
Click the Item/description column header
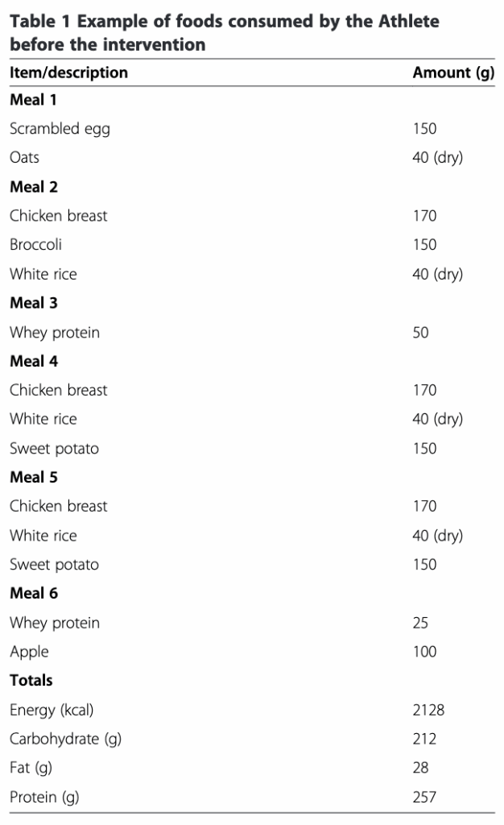coord(68,73)
